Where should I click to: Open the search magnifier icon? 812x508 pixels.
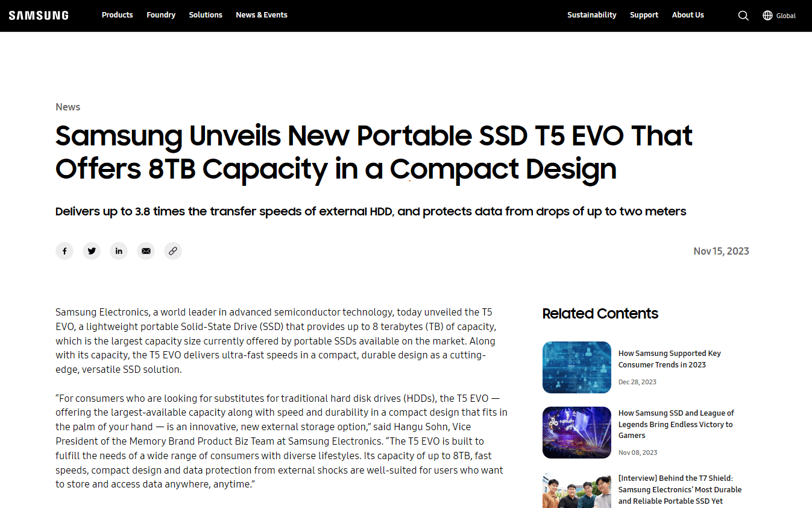(x=743, y=16)
